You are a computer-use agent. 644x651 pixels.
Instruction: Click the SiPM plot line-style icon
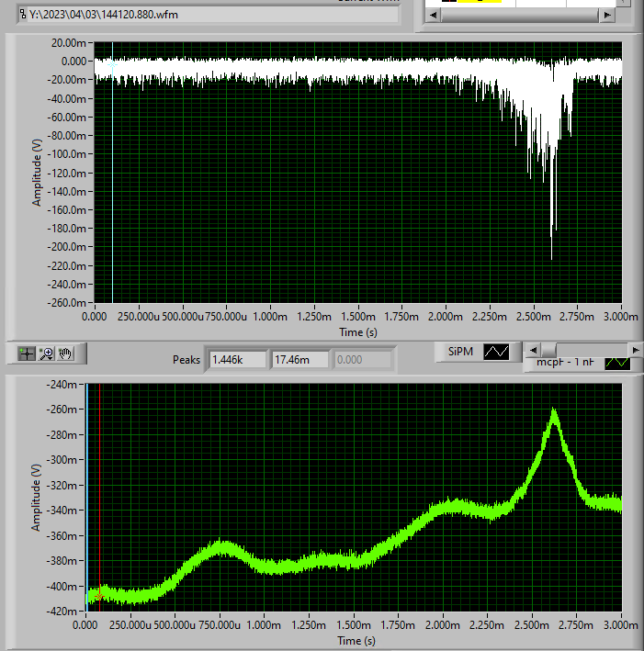496,352
